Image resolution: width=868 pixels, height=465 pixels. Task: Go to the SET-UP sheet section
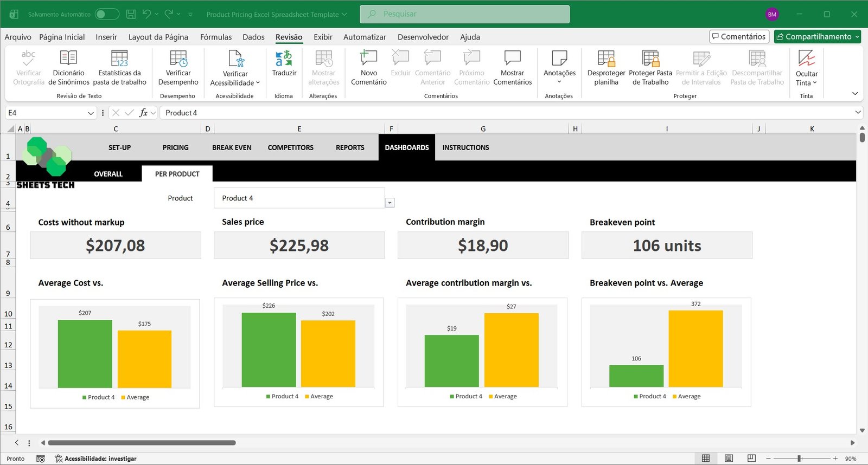pos(119,147)
